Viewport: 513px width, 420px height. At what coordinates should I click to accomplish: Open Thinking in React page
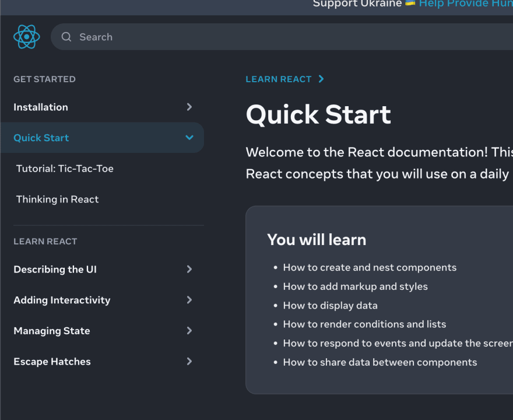point(57,199)
